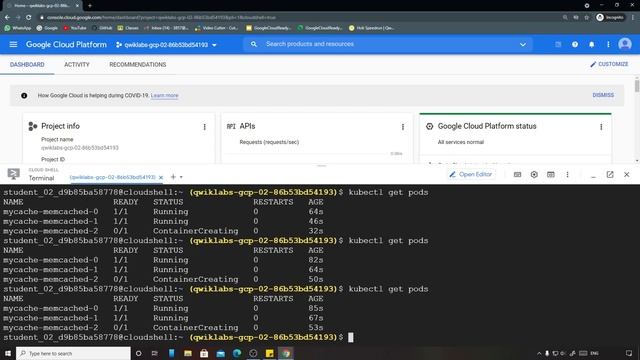Open the qwiklabs project selector dropdown
The width and height of the screenshot is (640, 360).
(x=166, y=45)
